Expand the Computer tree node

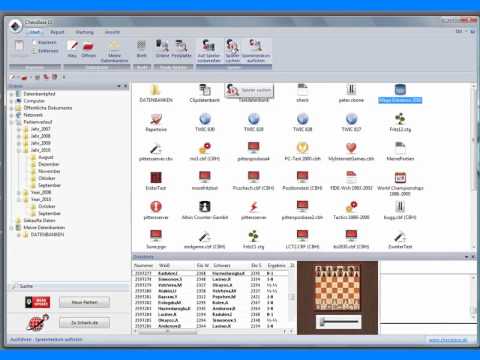(11, 101)
